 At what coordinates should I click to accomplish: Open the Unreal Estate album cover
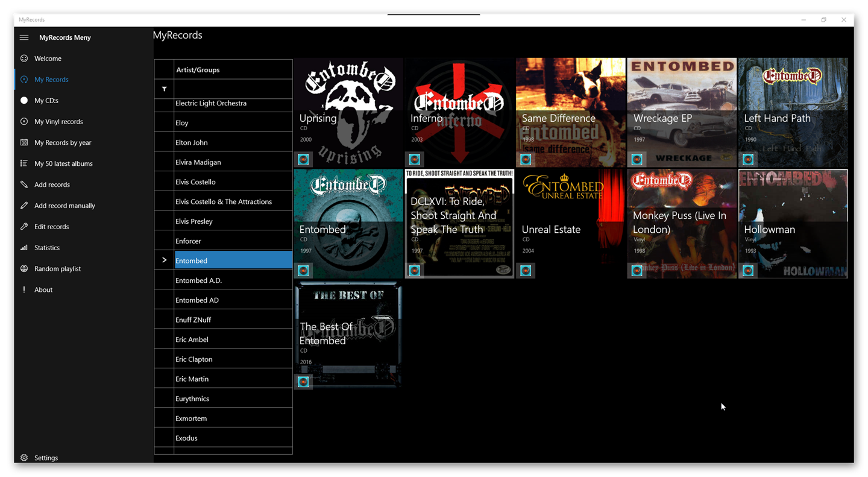(x=570, y=224)
